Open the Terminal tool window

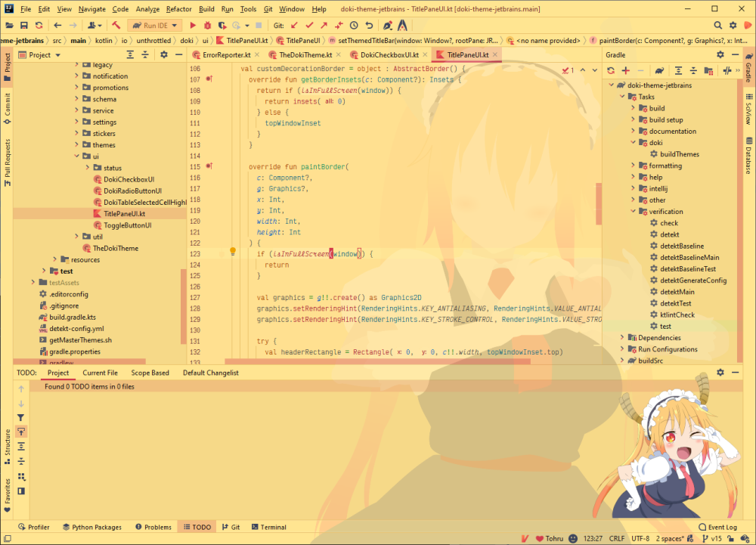pyautogui.click(x=268, y=527)
